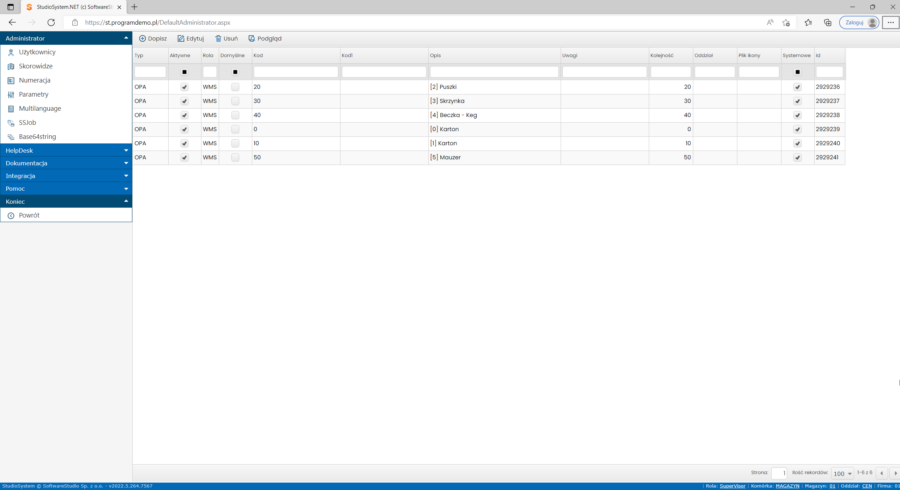Click the browser address bar URL
The width and height of the screenshot is (900, 490).
(157, 22)
